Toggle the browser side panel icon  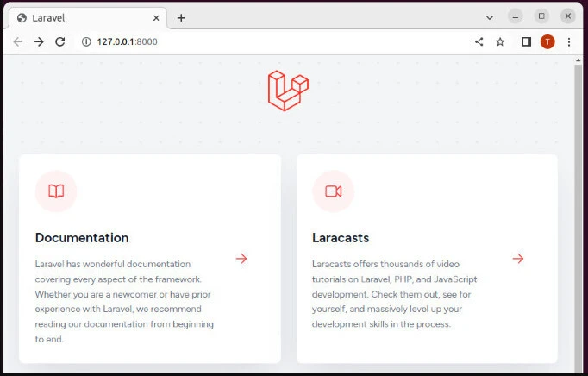tap(526, 41)
